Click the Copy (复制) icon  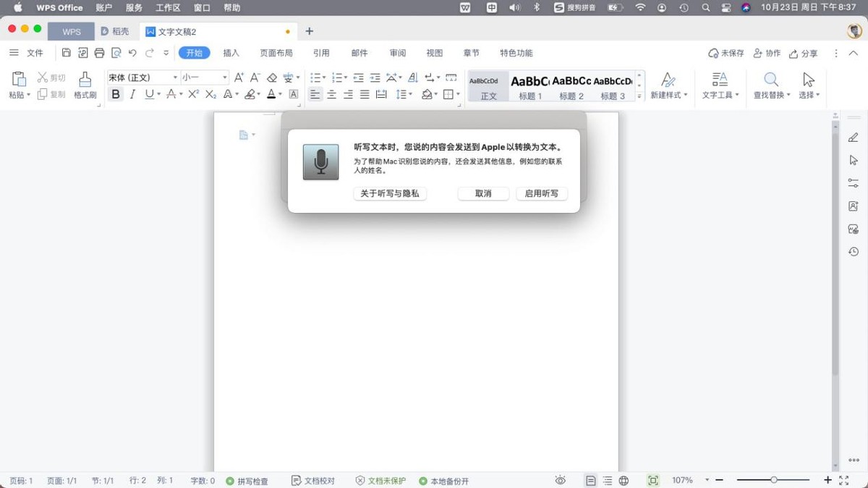(43, 94)
